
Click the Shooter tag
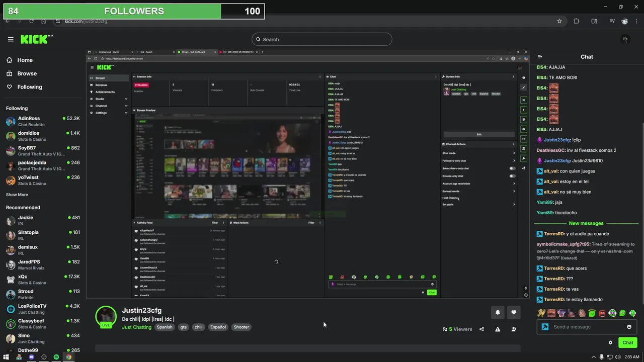241,327
